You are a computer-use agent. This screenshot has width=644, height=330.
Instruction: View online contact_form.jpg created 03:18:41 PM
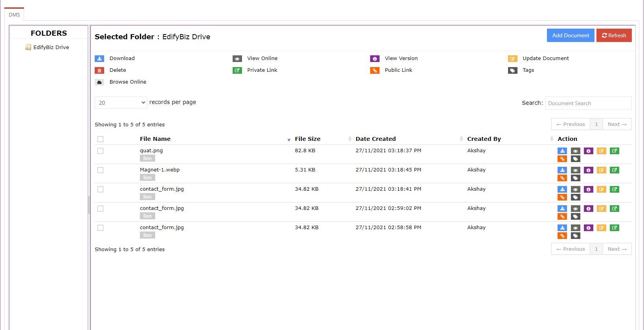pos(575,189)
